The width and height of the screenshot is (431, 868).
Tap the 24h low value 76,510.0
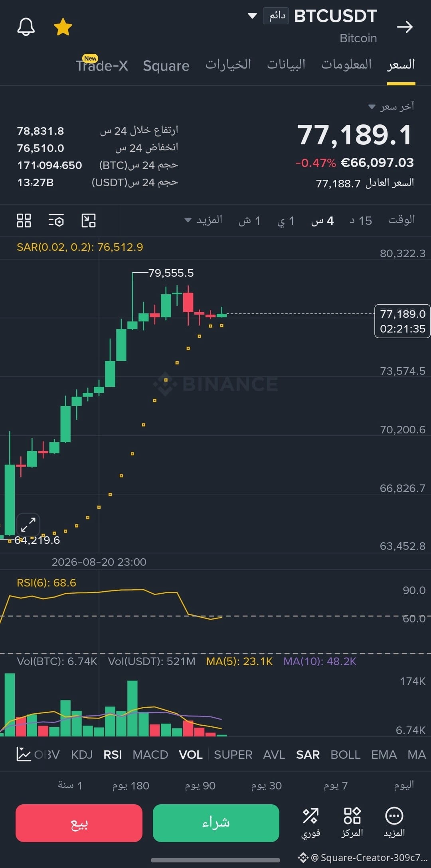(40, 148)
